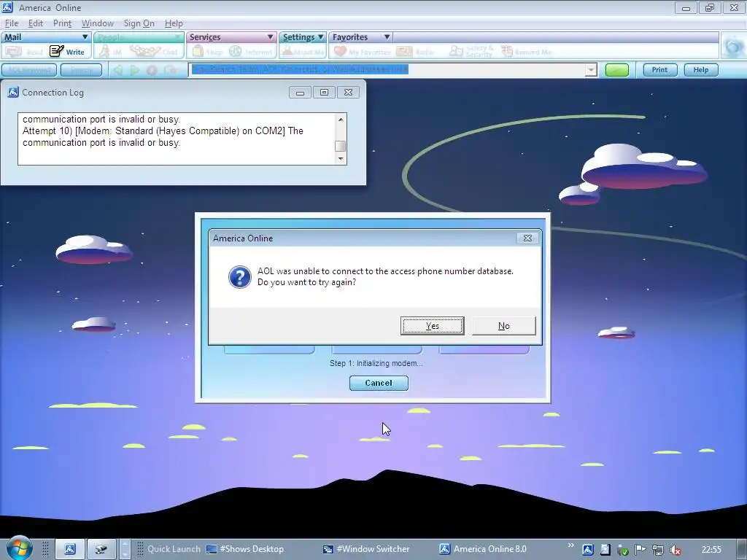This screenshot has height=560, width=747.
Task: Click Yes to retry connecting
Action: (x=432, y=326)
